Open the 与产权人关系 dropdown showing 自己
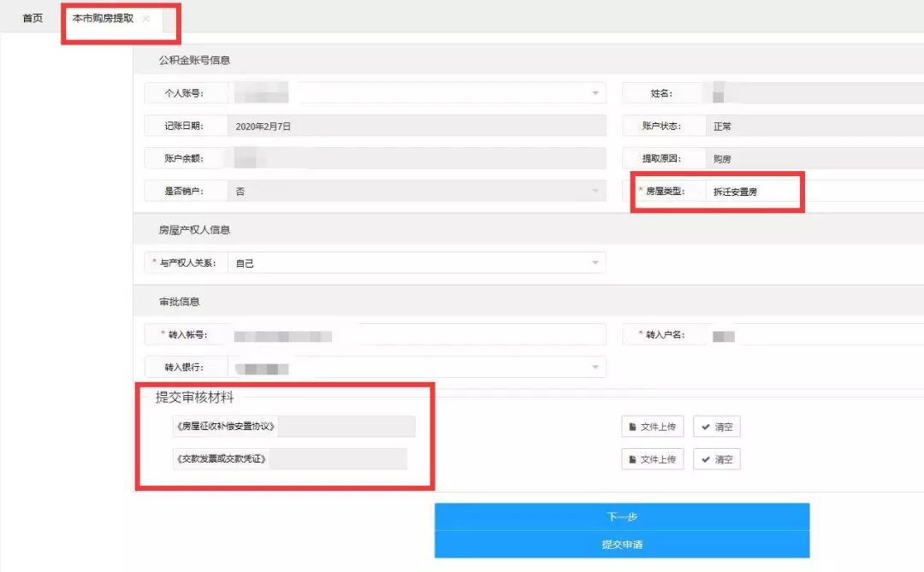Screen dimensions: 924x572 tap(595, 262)
